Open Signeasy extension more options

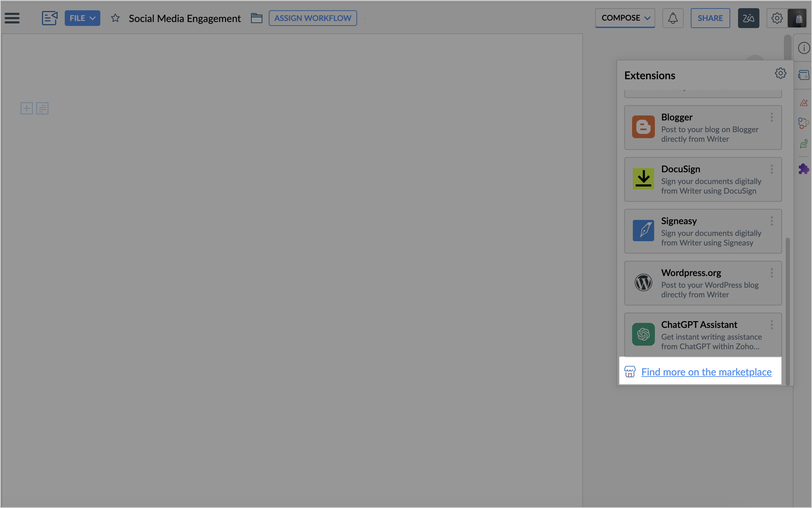coord(771,221)
